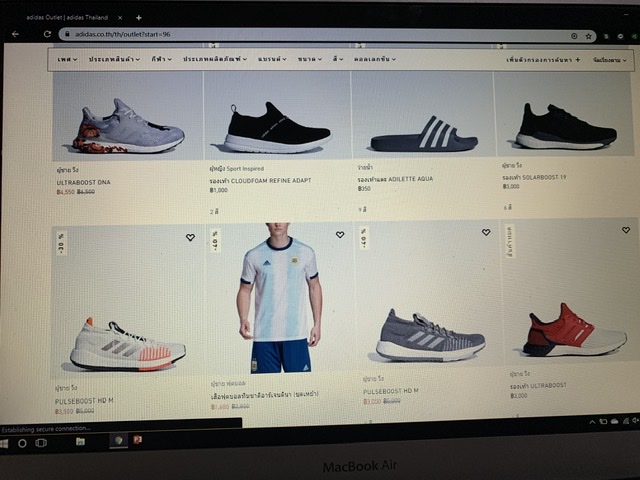Open a new browser tab
The image size is (640, 480).
pyautogui.click(x=139, y=18)
